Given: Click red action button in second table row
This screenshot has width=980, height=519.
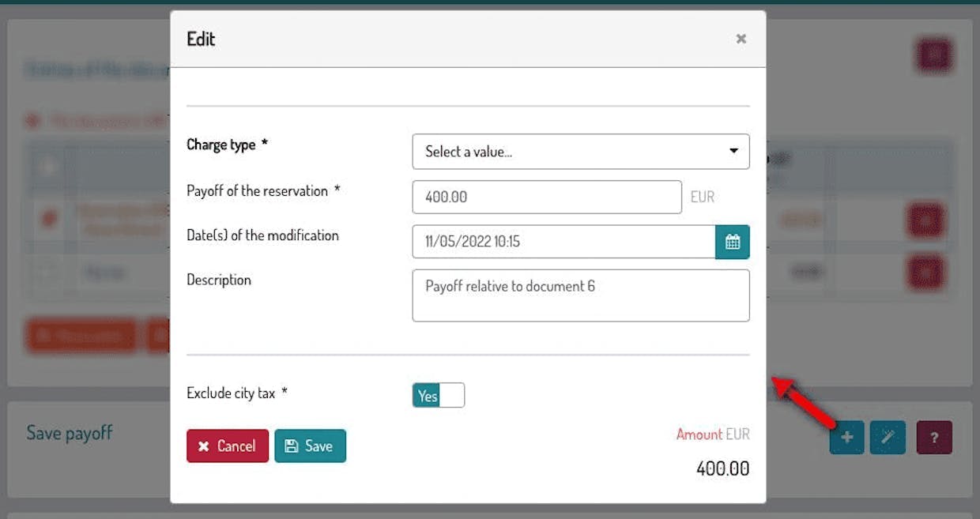Looking at the screenshot, I should coord(925,273).
